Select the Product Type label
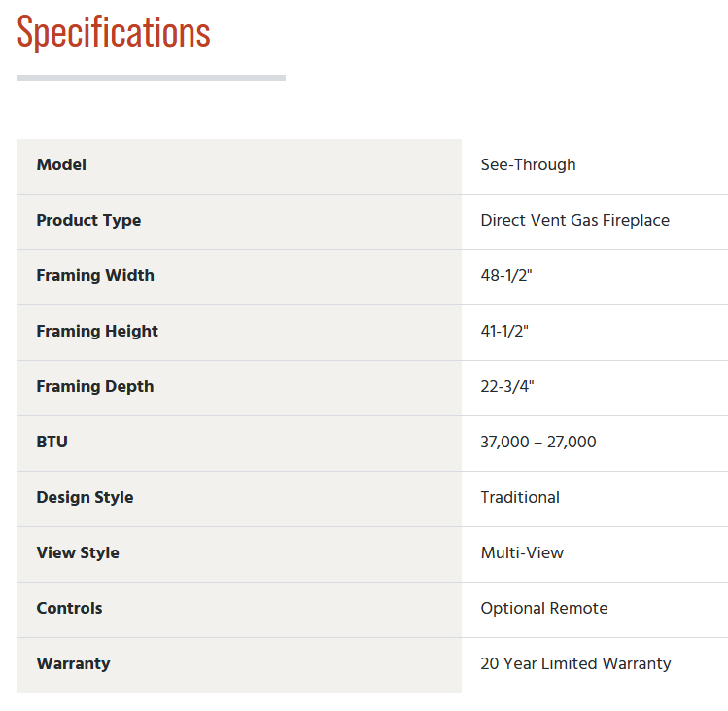 coord(88,220)
